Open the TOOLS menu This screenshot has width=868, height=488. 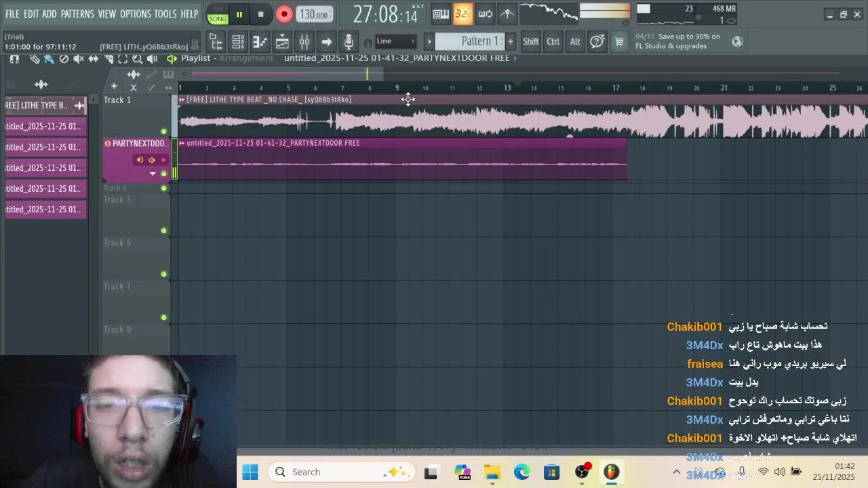click(165, 14)
